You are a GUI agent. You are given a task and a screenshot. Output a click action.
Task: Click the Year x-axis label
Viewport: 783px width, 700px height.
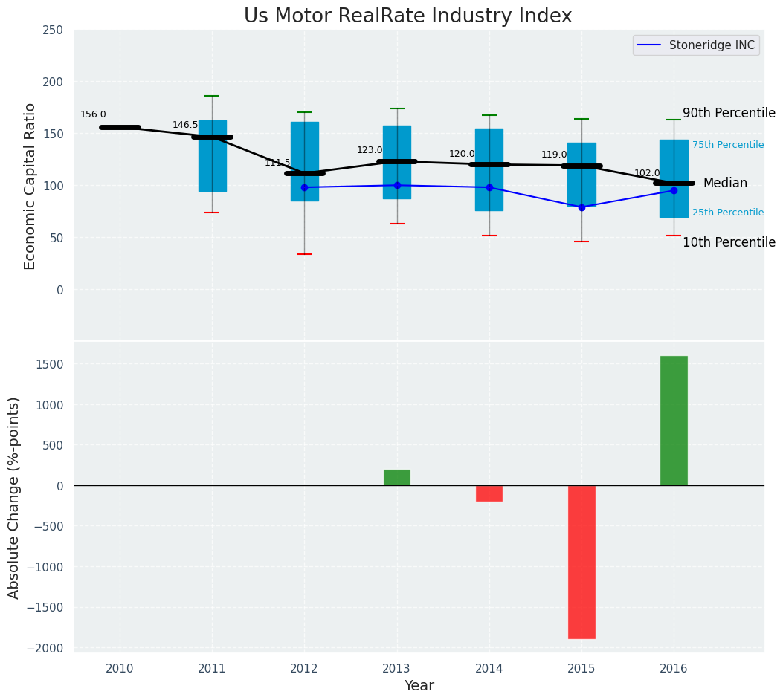[x=419, y=686]
